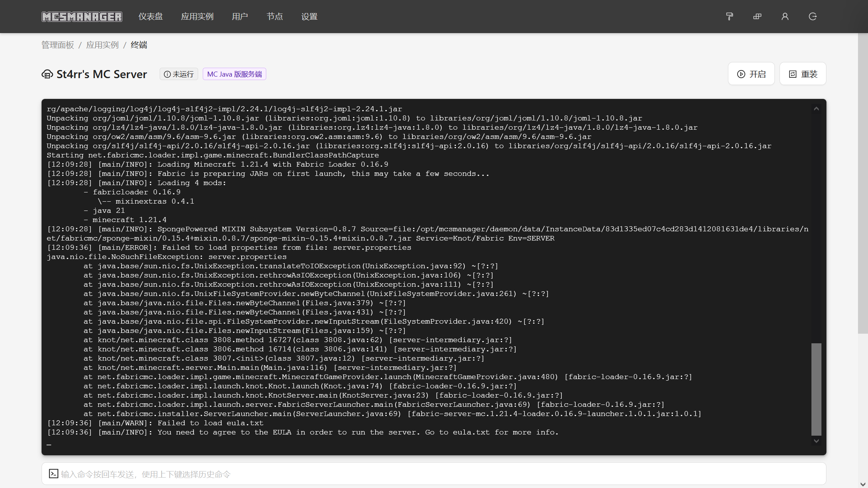Screen dimensions: 868x488
Task: Click the 'ServerLauncher.main' stack trace line
Action: [x=392, y=414]
